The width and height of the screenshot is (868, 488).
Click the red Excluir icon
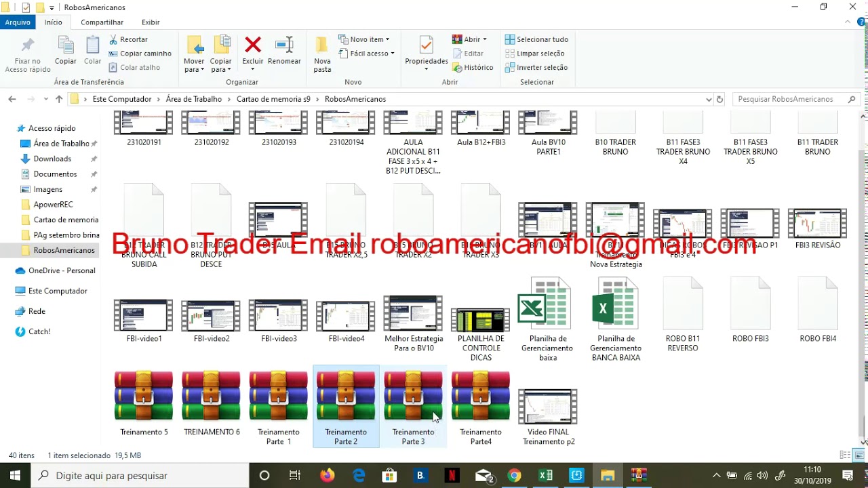pos(253,45)
